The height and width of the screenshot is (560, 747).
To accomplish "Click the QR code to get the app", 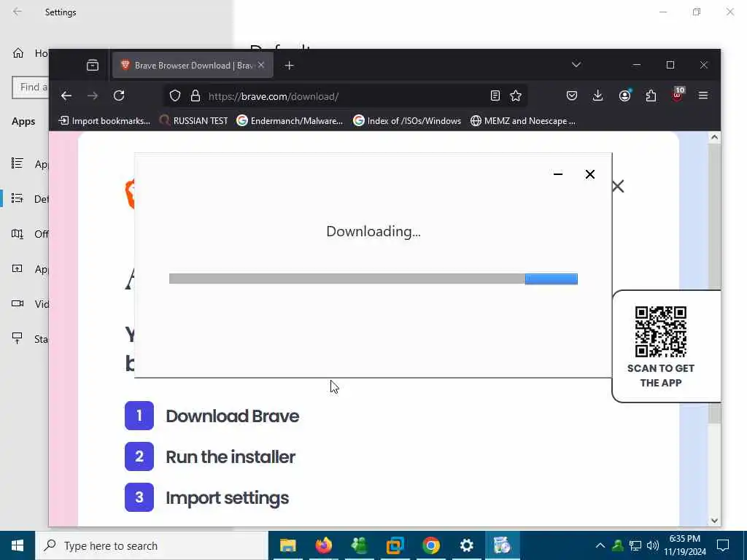I will pos(661,332).
